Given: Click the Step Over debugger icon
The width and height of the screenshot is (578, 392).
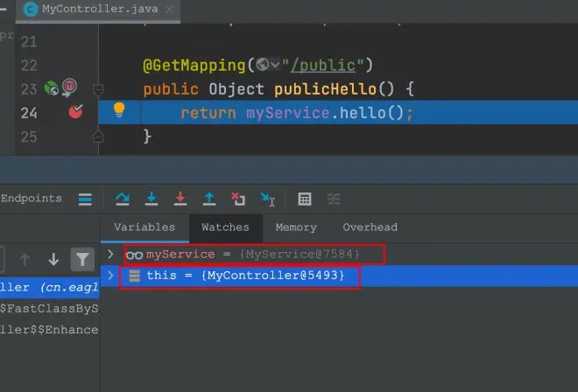Looking at the screenshot, I should coord(123,199).
